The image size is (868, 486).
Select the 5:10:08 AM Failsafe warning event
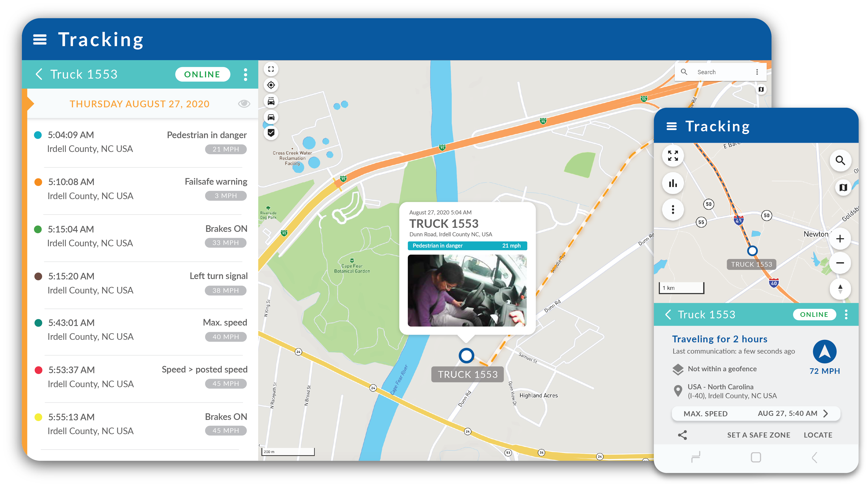coord(141,189)
